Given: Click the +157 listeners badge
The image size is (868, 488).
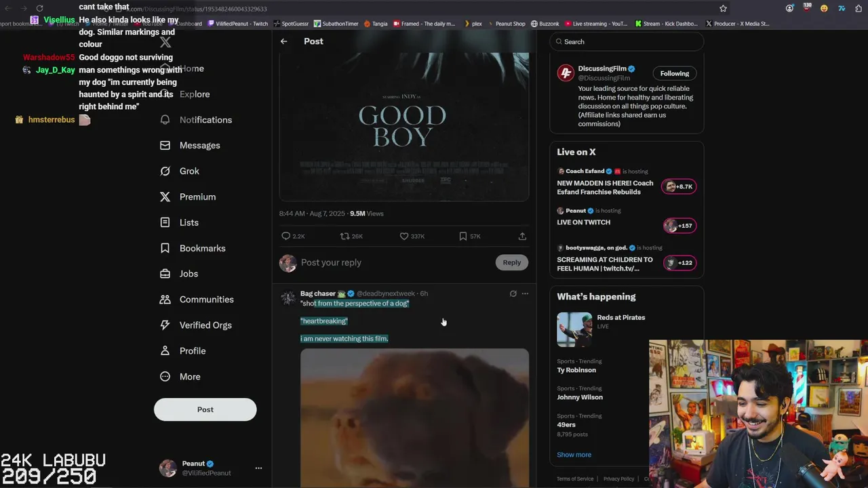Looking at the screenshot, I should coord(679,226).
